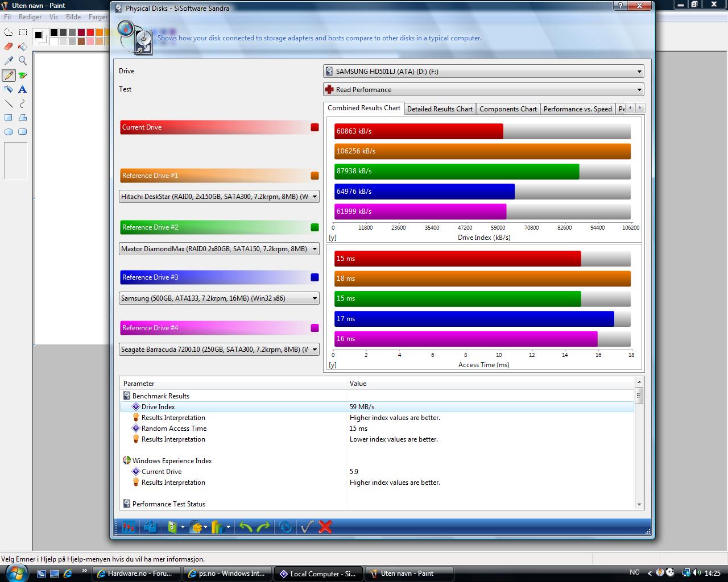Switch to ps.no Windows Internet taskbar button
728x582 pixels.
(227, 573)
